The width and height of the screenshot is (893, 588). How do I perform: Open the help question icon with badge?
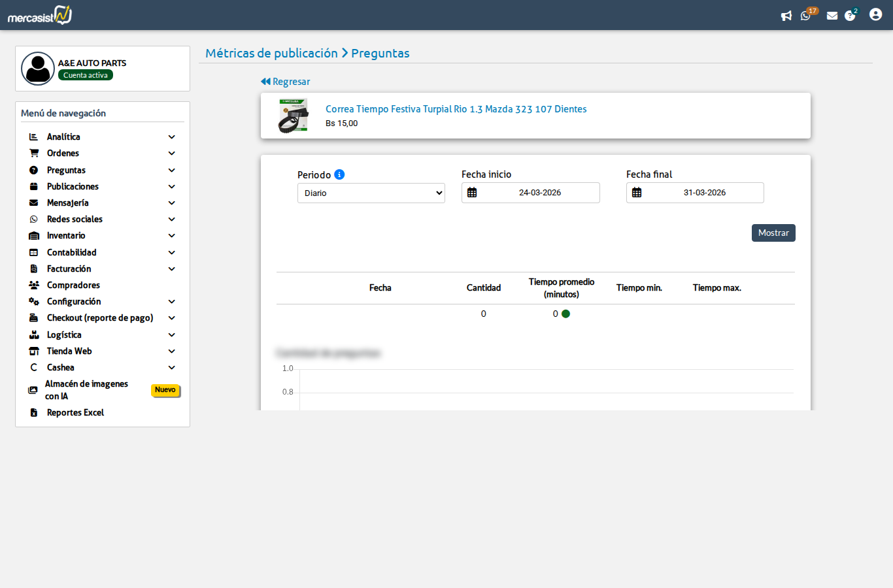point(851,14)
